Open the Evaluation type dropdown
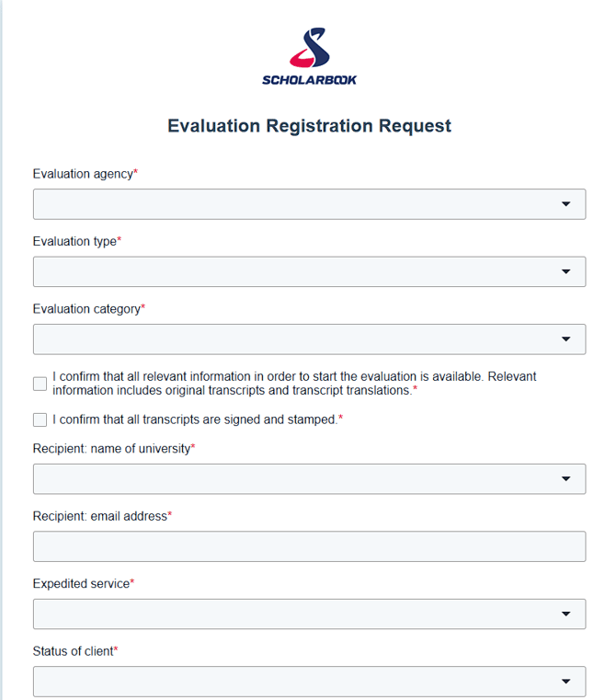616x700 pixels. [x=309, y=271]
